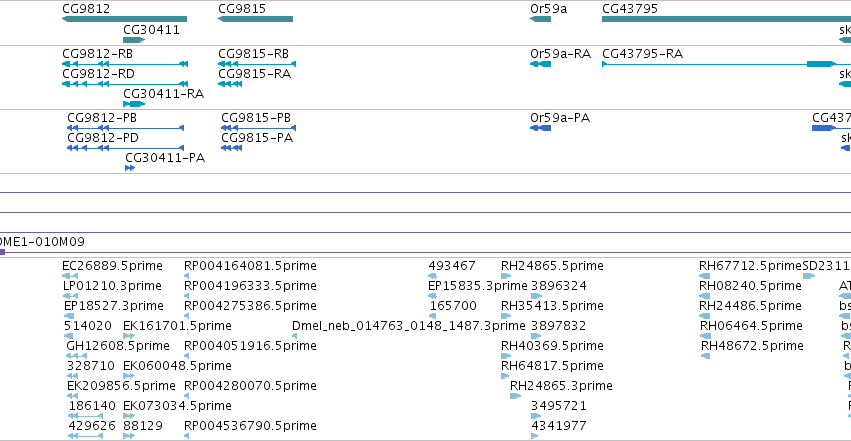
Task: Select the CG9812 gene arrow bar
Action: 125,19
